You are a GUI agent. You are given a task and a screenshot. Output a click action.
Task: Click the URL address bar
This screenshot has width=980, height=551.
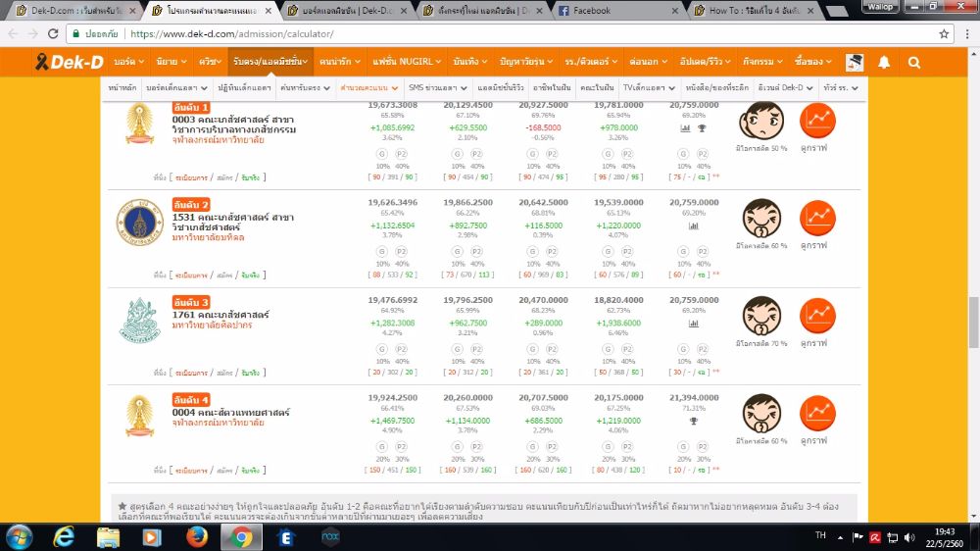[x=490, y=32]
